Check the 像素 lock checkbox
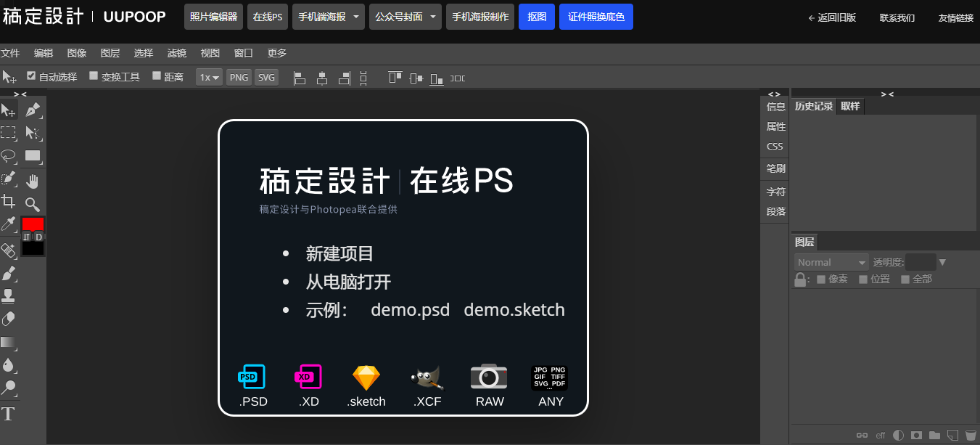980x445 pixels. coord(821,279)
